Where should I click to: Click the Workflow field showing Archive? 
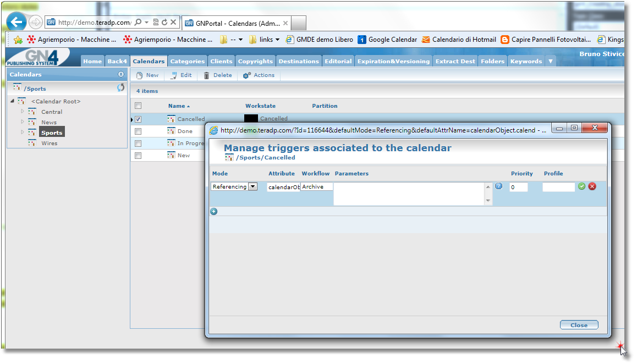[316, 186]
